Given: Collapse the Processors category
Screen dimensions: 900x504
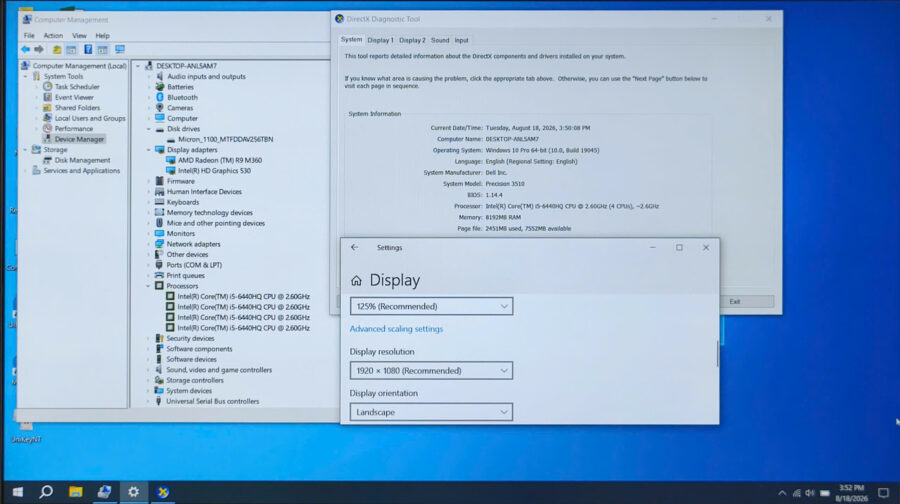Looking at the screenshot, I should click(x=148, y=286).
